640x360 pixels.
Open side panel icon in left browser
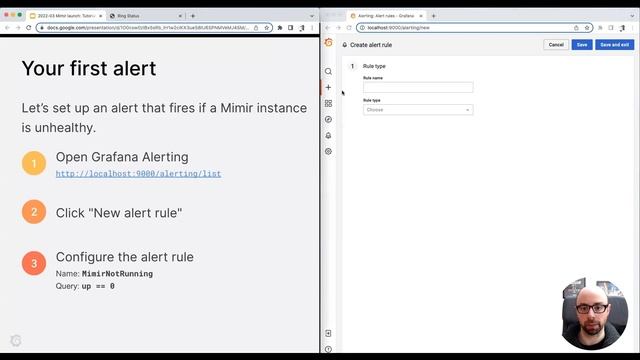[x=291, y=28]
